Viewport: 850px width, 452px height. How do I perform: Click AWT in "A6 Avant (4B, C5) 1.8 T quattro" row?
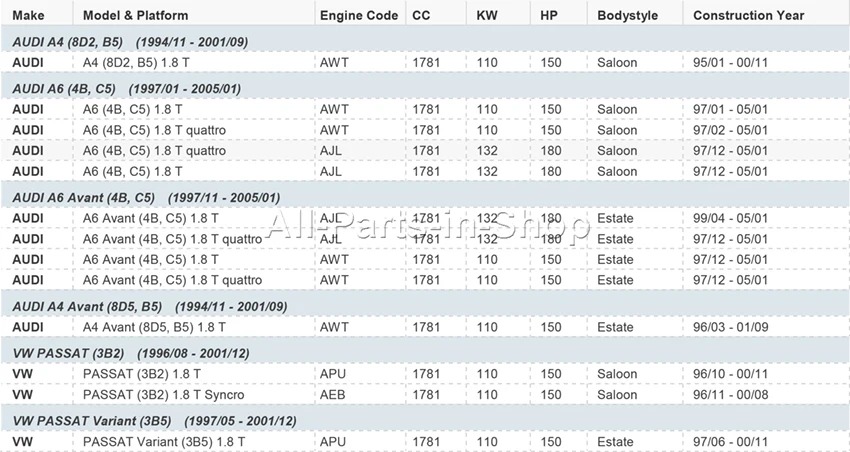click(x=334, y=280)
